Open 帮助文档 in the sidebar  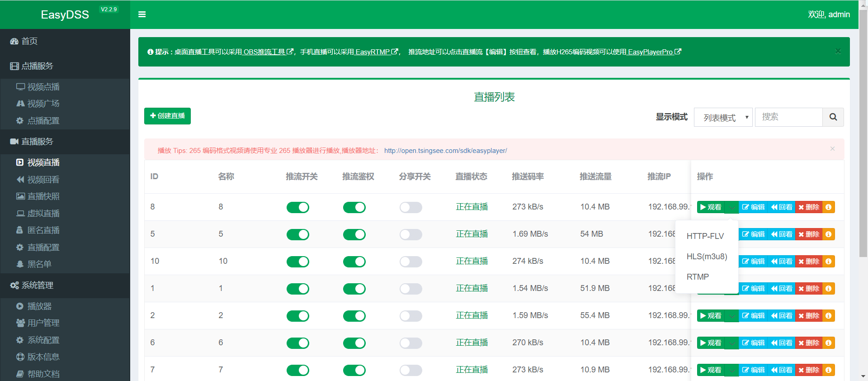click(x=43, y=374)
